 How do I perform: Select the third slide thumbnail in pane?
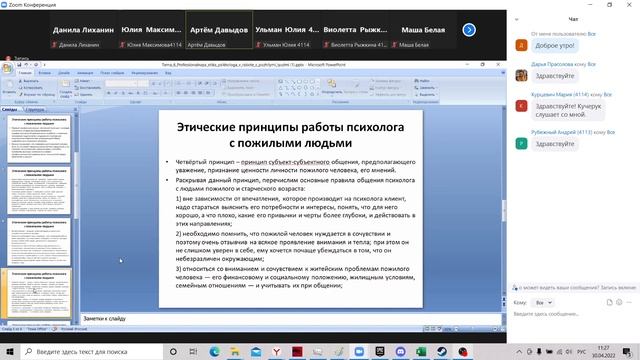click(39, 242)
